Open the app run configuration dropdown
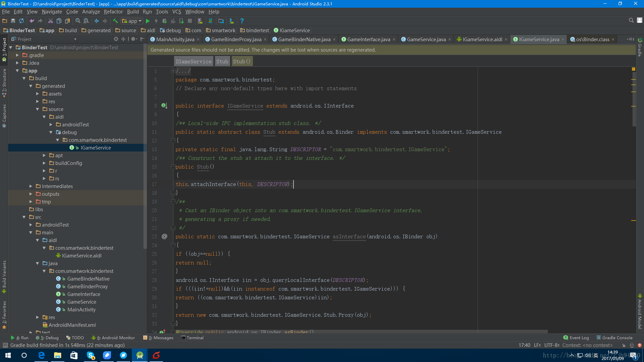Viewport: 644px width, 362px height. point(132,21)
